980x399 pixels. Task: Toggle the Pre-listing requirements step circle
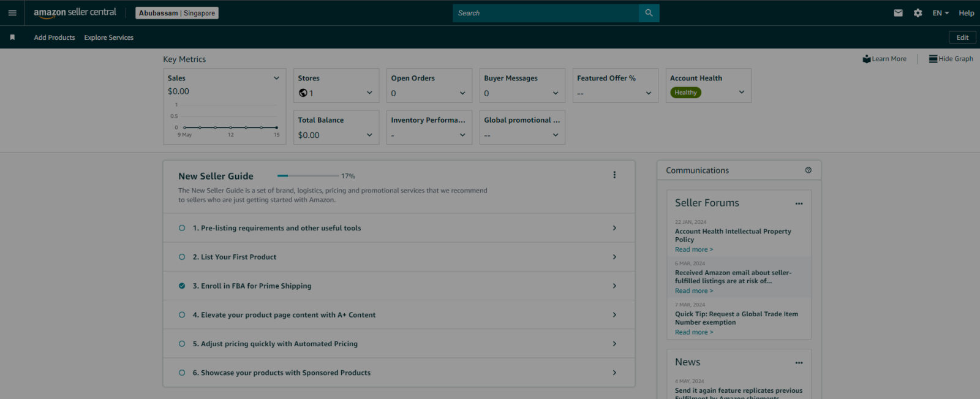[x=182, y=228]
